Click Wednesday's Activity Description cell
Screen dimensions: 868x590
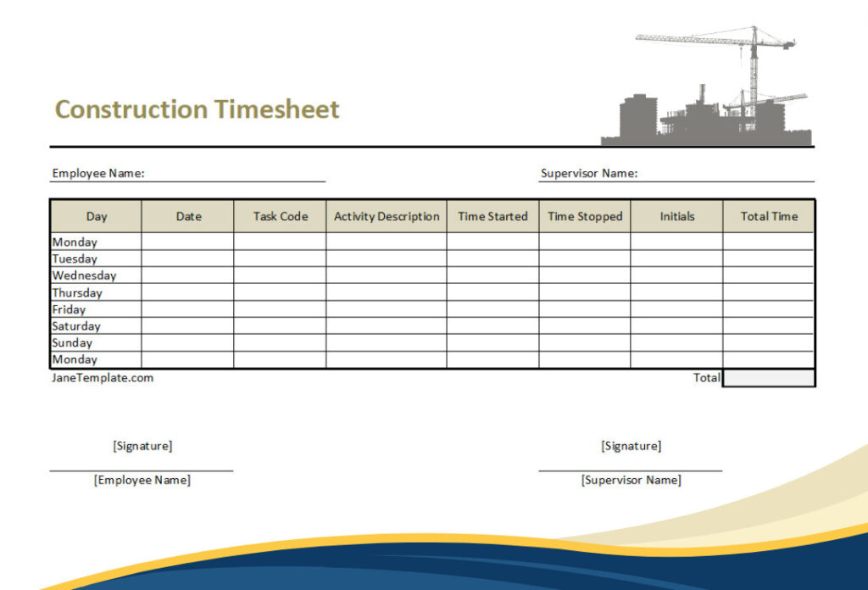(x=386, y=276)
